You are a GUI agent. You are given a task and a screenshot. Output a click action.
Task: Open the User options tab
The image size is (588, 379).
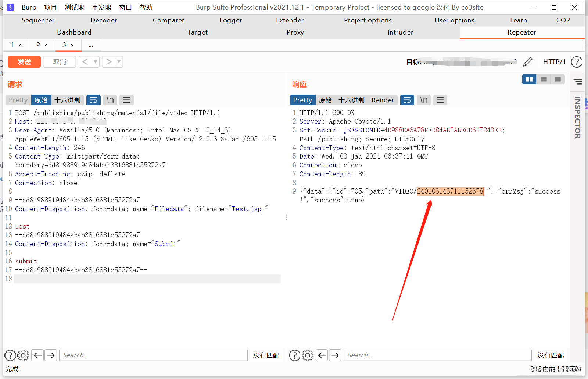coord(455,20)
